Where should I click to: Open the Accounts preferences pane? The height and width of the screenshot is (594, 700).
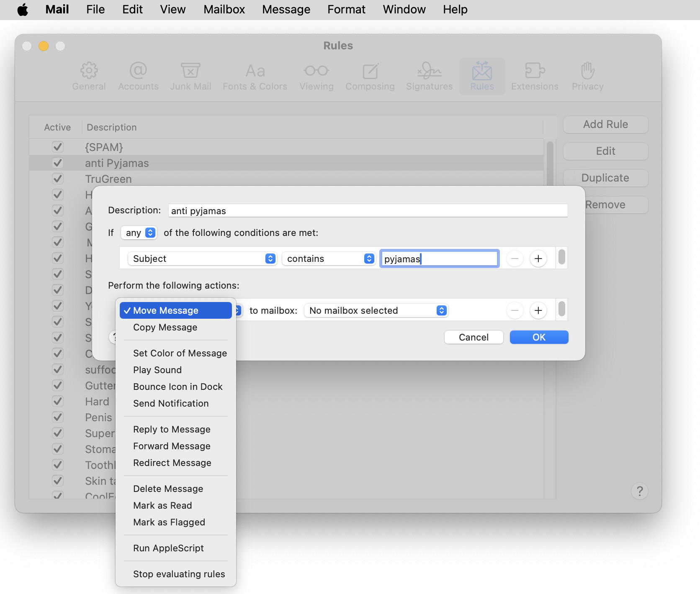[x=138, y=77]
